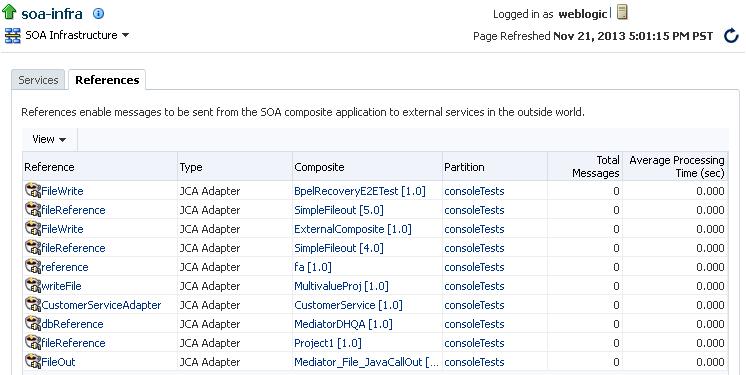746x375 pixels.
Task: Switch to the Services tab
Action: click(x=38, y=80)
